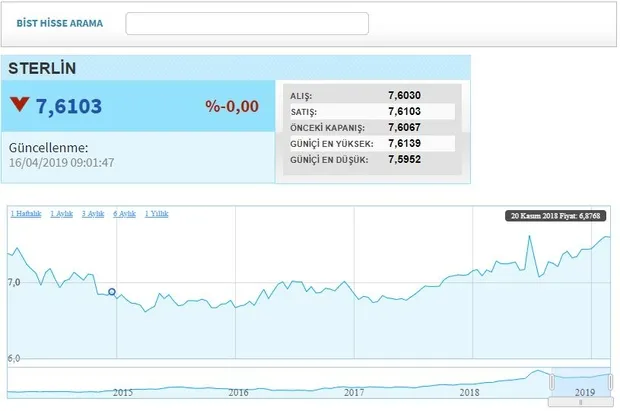Select the 1 Yıllık chart range
Image resolution: width=620 pixels, height=411 pixels.
point(157,214)
